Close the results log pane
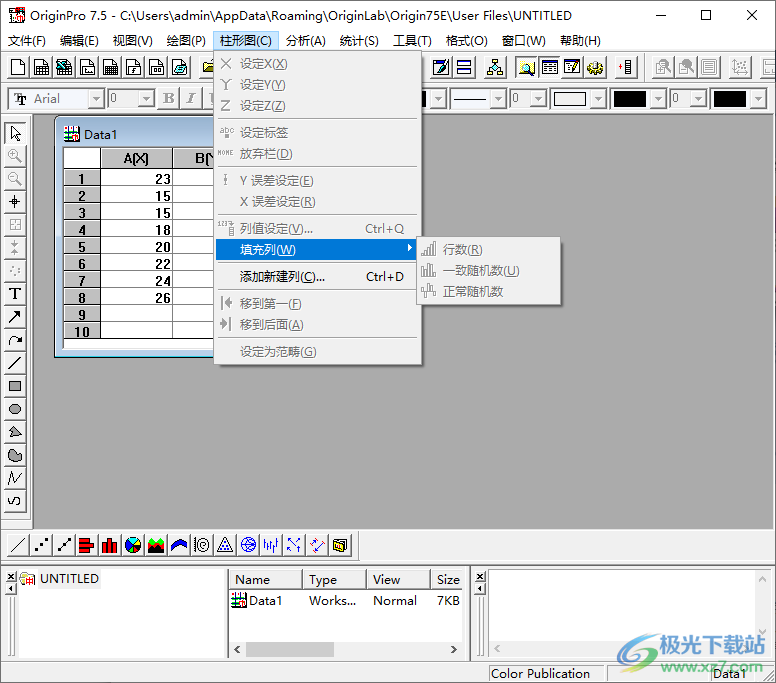The height and width of the screenshot is (683, 776). point(480,577)
